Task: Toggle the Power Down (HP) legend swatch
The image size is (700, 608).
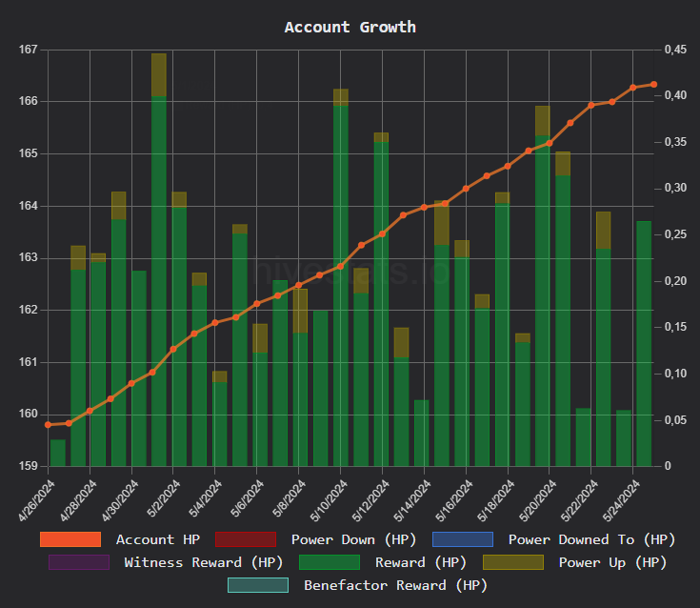Action: click(246, 539)
